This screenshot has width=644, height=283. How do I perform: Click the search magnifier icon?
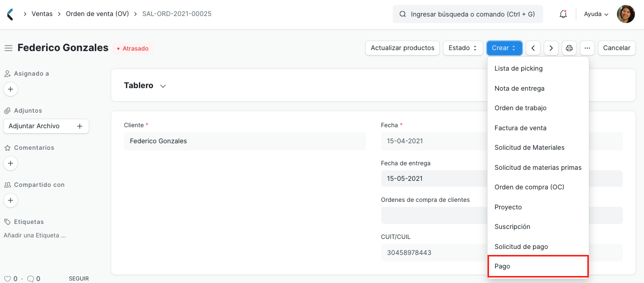click(x=403, y=14)
